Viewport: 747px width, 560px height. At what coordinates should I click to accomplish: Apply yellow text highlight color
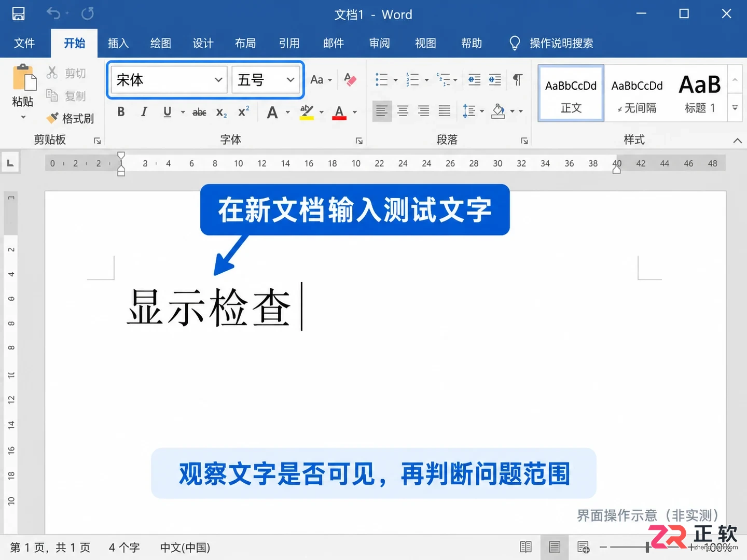pyautogui.click(x=307, y=112)
